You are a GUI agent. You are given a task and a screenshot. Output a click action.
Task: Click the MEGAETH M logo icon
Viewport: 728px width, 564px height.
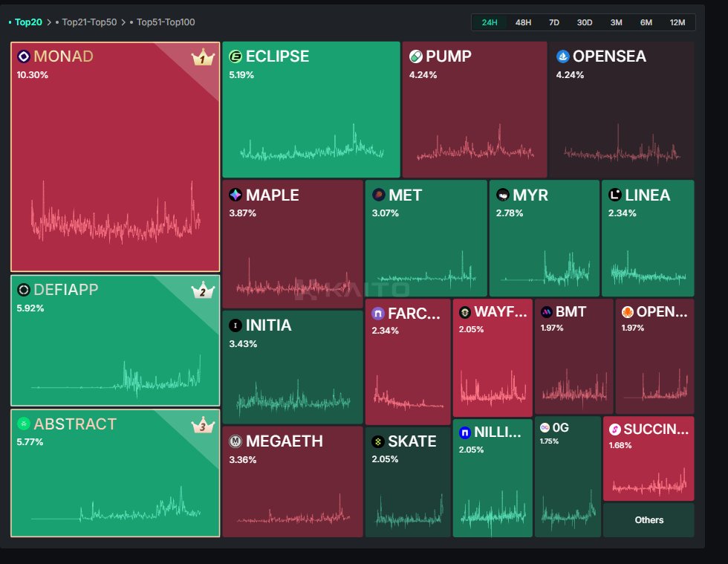point(235,441)
